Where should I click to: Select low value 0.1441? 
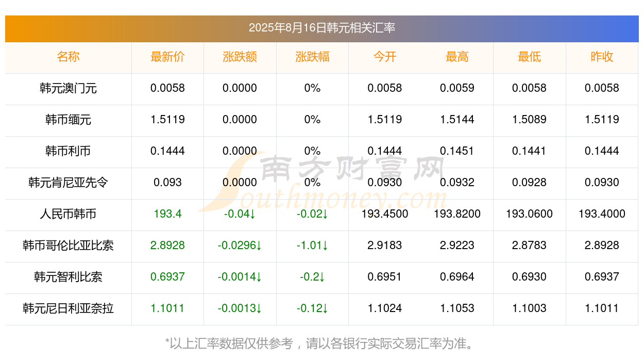[530, 151]
